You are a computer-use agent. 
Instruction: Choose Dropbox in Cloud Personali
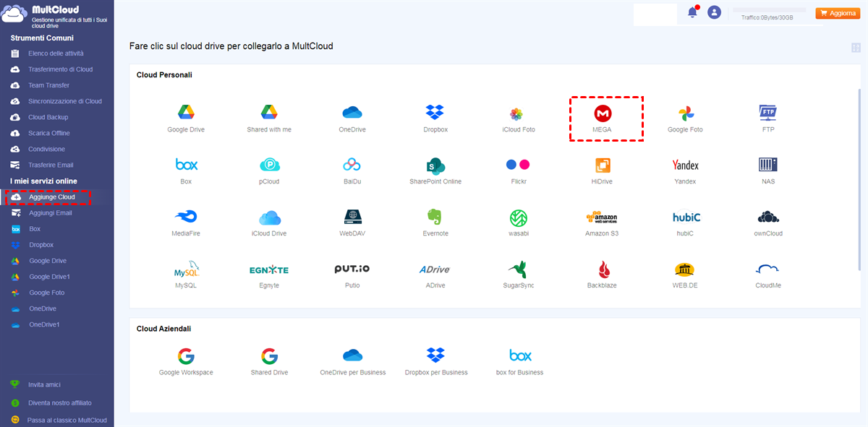tap(435, 113)
